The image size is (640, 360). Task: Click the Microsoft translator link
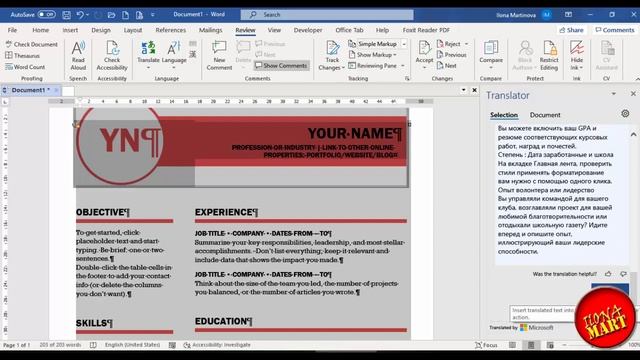click(536, 327)
